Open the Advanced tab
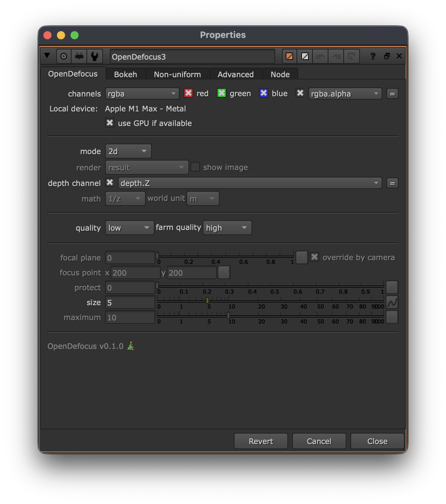 tap(236, 74)
